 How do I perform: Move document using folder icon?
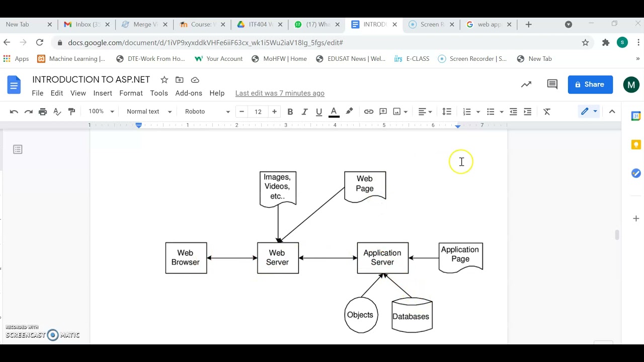click(x=180, y=79)
